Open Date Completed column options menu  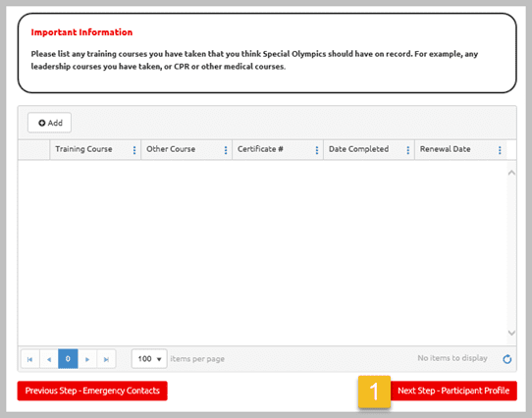[x=407, y=150]
